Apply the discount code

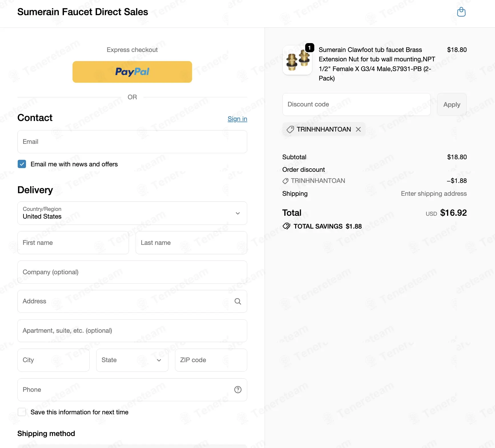coord(452,104)
